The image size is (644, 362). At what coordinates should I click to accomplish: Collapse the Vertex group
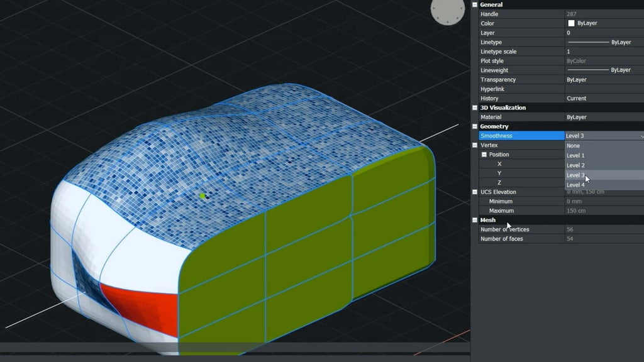[x=475, y=145]
